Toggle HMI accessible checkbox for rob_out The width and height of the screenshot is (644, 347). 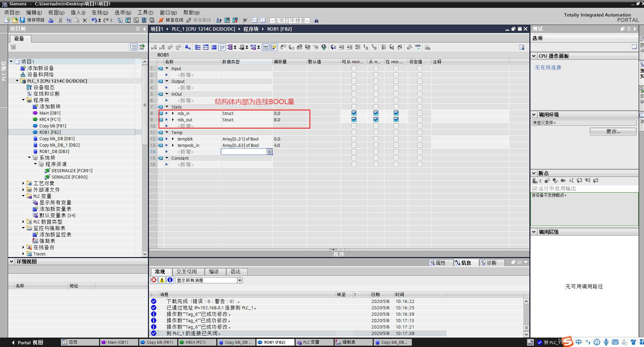354,120
